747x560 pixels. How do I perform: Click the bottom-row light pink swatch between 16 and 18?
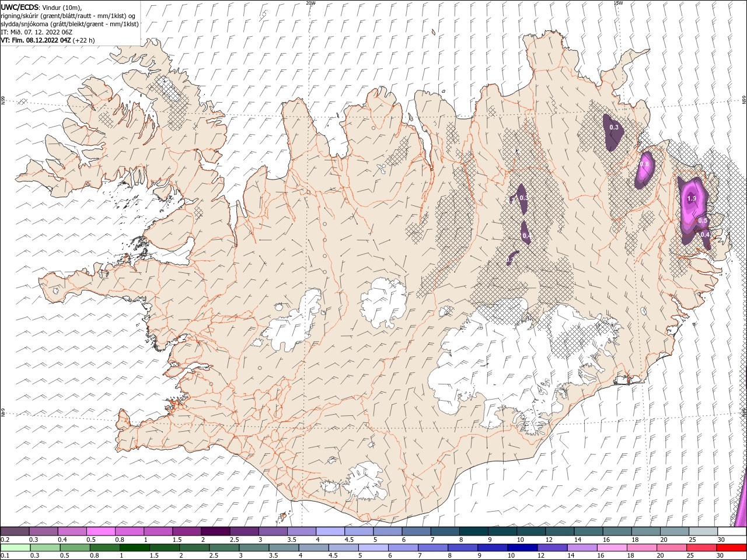click(x=611, y=548)
